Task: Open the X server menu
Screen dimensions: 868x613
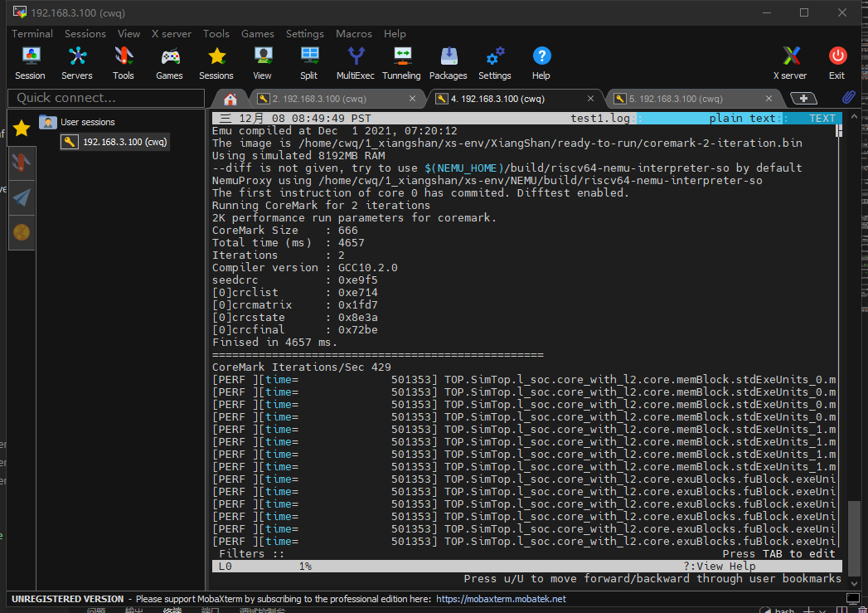Action: [172, 34]
